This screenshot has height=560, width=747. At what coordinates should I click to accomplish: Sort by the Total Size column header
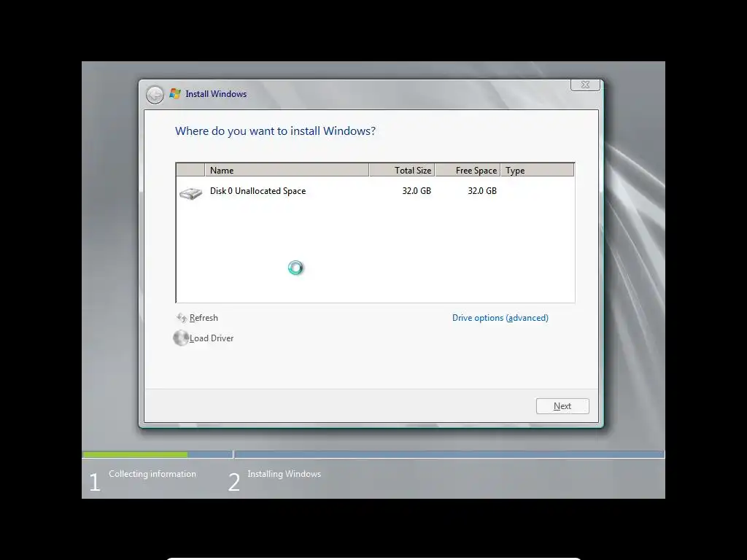(402, 170)
